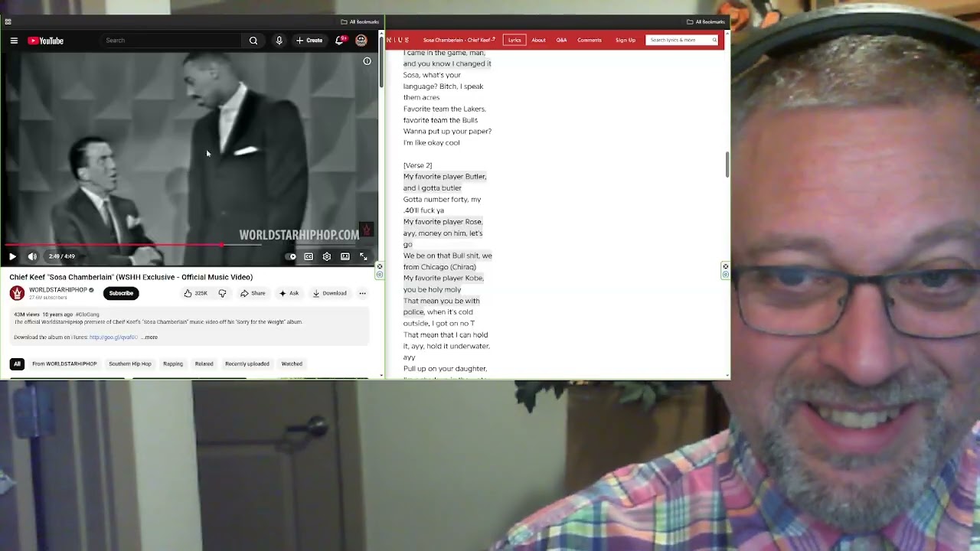Dislike the video with thumbs down
980x551 pixels.
[x=222, y=293]
